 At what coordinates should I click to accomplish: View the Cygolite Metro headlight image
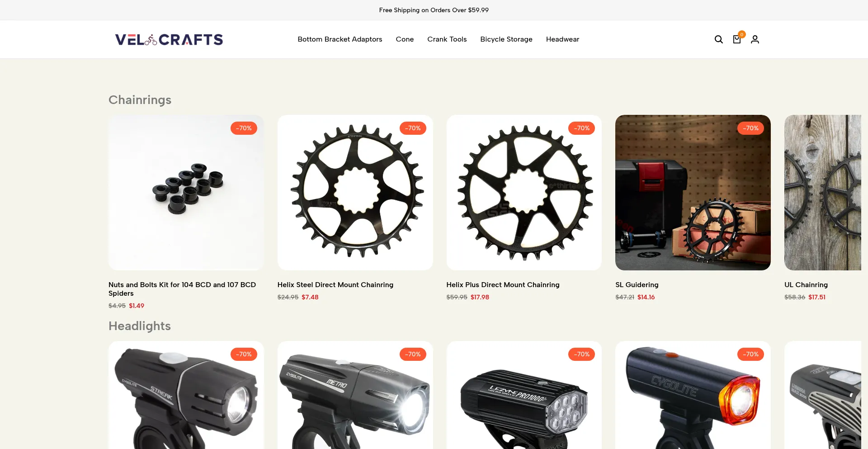(355, 395)
